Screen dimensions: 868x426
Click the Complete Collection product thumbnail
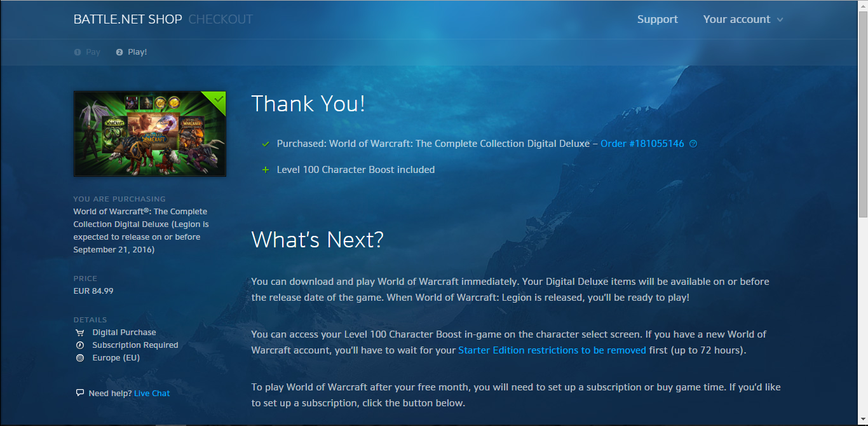click(150, 134)
